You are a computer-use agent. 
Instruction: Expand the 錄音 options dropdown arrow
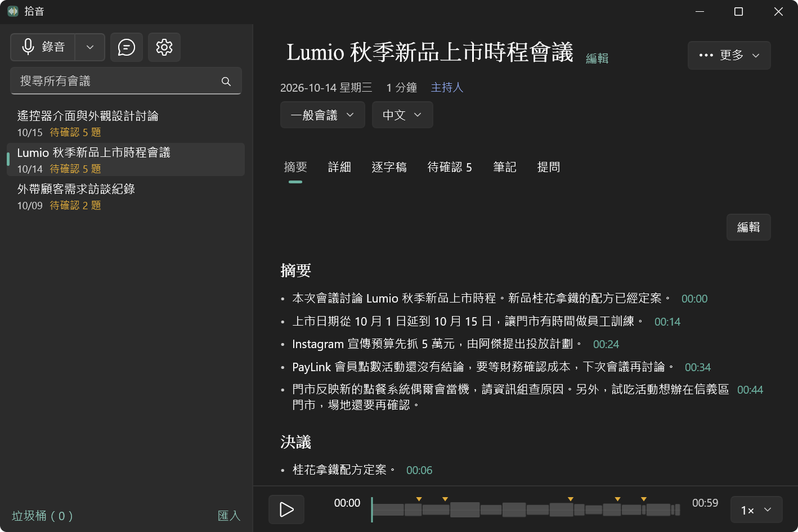[x=90, y=47]
